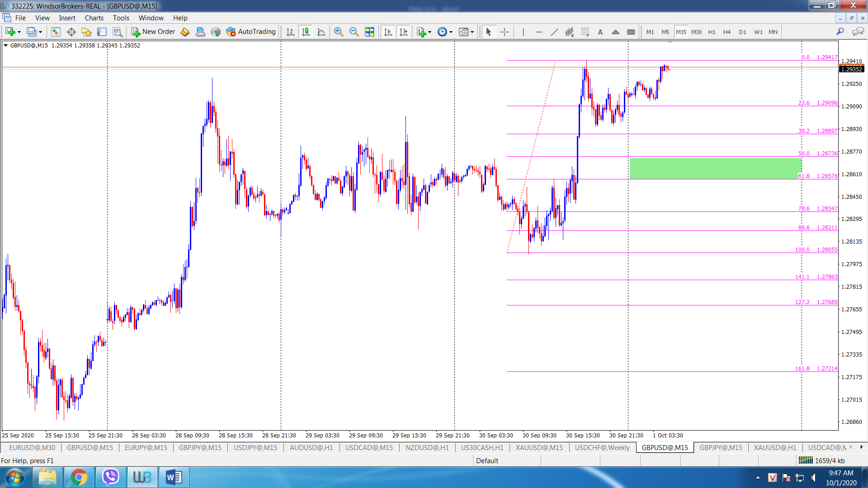868x488 pixels.
Task: Click the Signals radar icon
Action: [x=216, y=32]
